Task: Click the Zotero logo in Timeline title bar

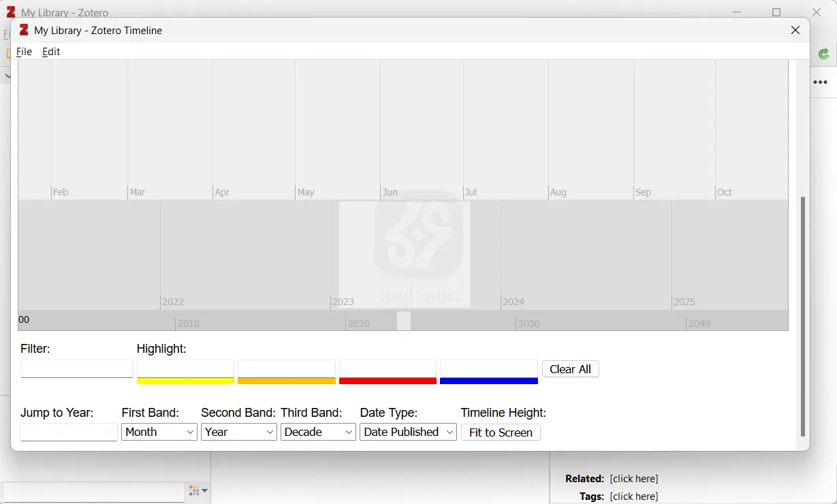Action: click(24, 30)
